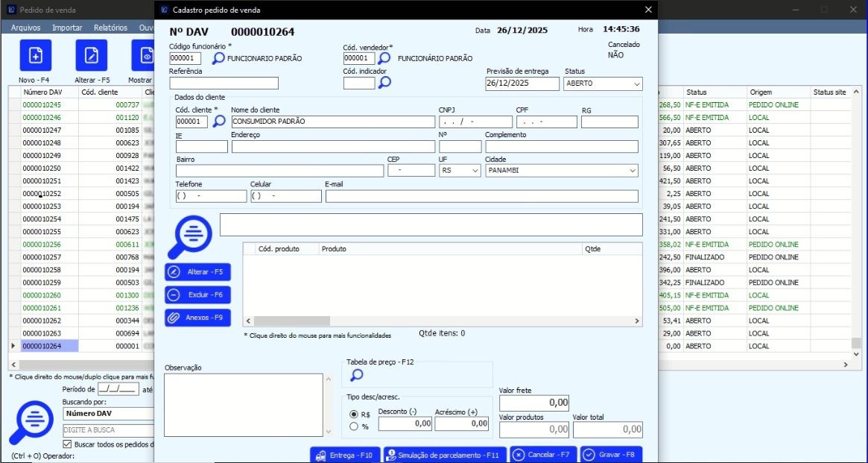
Task: Click the Cód. cliente search magnifier
Action: [219, 121]
